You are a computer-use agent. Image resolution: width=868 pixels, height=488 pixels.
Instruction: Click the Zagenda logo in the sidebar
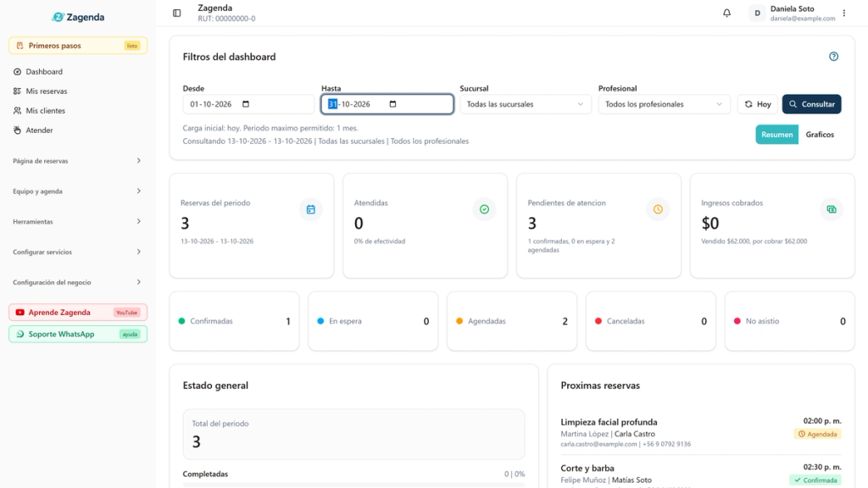point(78,17)
